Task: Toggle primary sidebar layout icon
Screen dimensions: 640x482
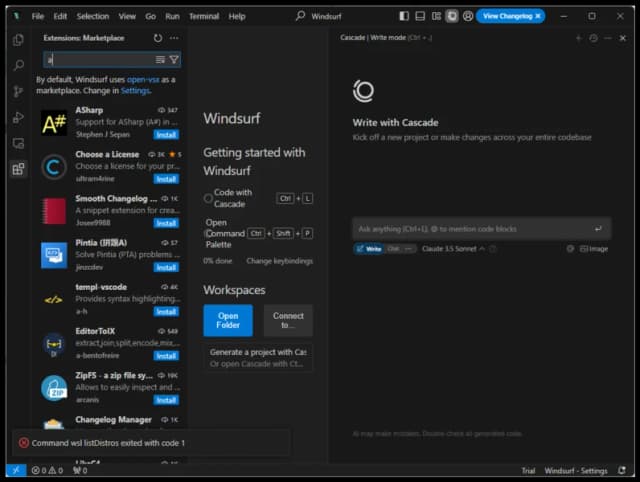Action: pyautogui.click(x=404, y=16)
